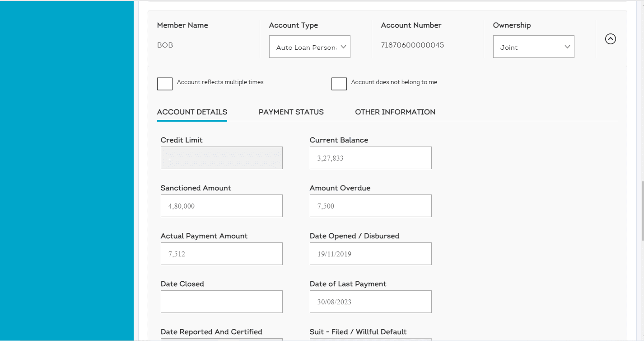
Task: Edit the Date Opened / Disbursed field
Action: (371, 254)
